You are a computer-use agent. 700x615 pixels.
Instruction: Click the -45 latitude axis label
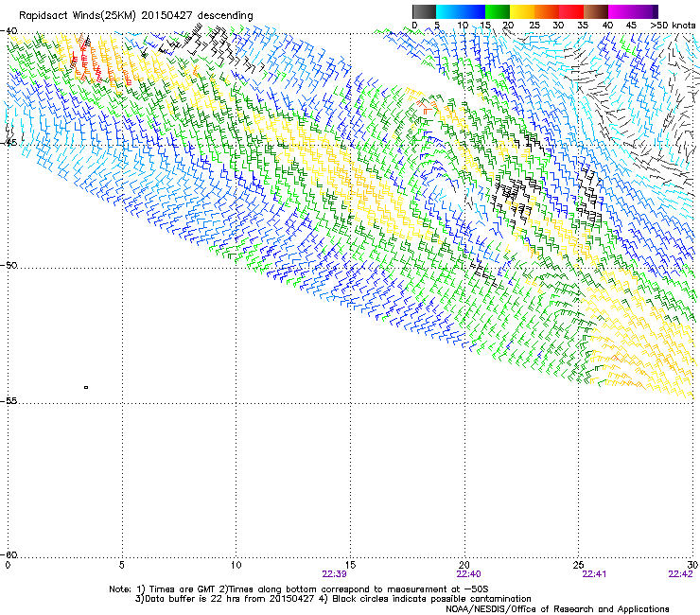click(9, 143)
